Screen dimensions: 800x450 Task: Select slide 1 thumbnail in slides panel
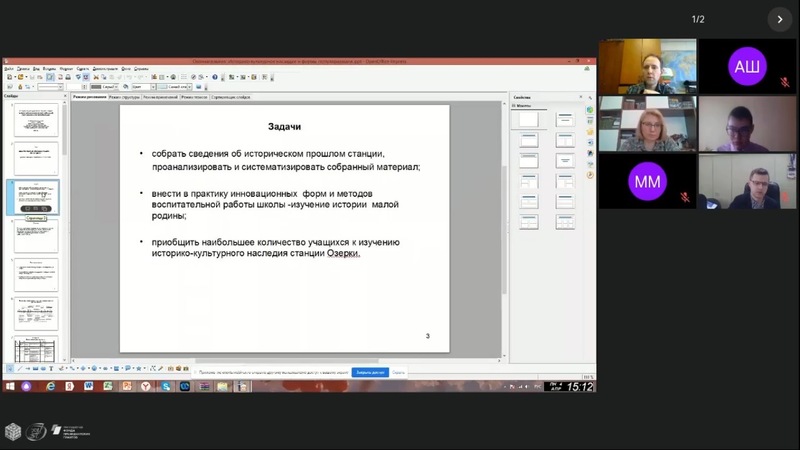click(36, 120)
